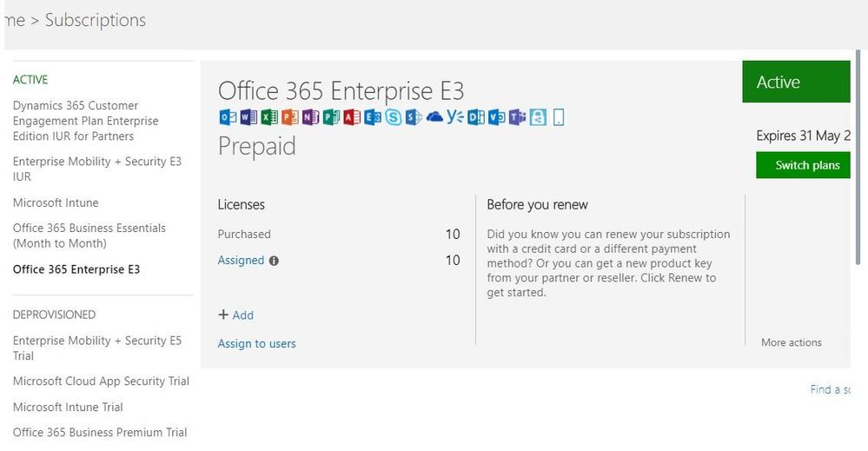
Task: Select Office 365 Business Premium Trial
Action: click(100, 433)
